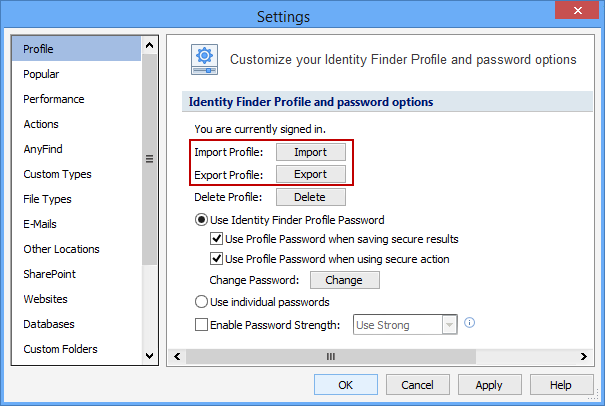The image size is (605, 406).
Task: Open the Use Strong dropdown
Action: pos(449,324)
